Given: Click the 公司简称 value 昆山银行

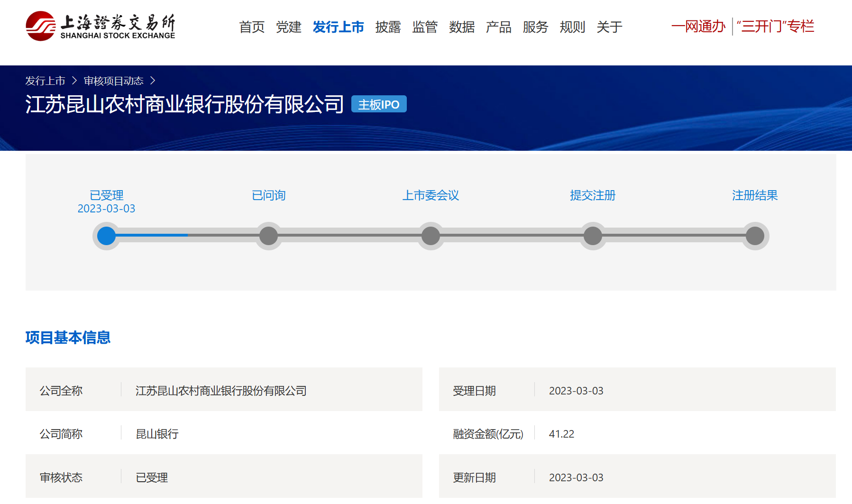Looking at the screenshot, I should [157, 434].
